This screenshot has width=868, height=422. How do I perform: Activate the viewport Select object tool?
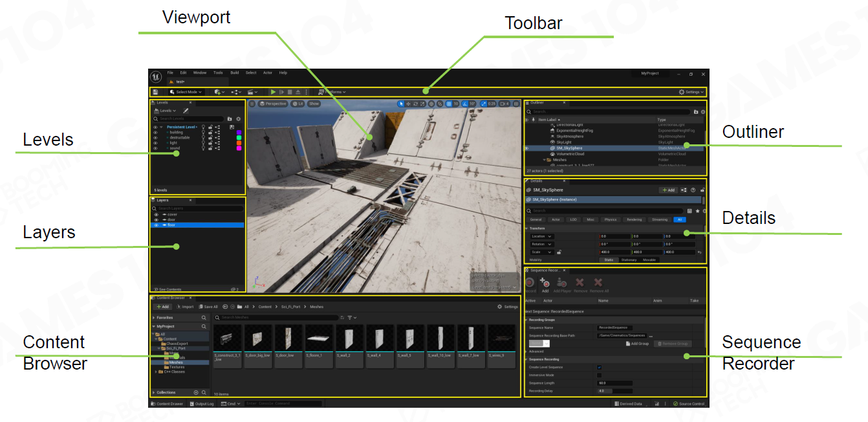coord(401,104)
